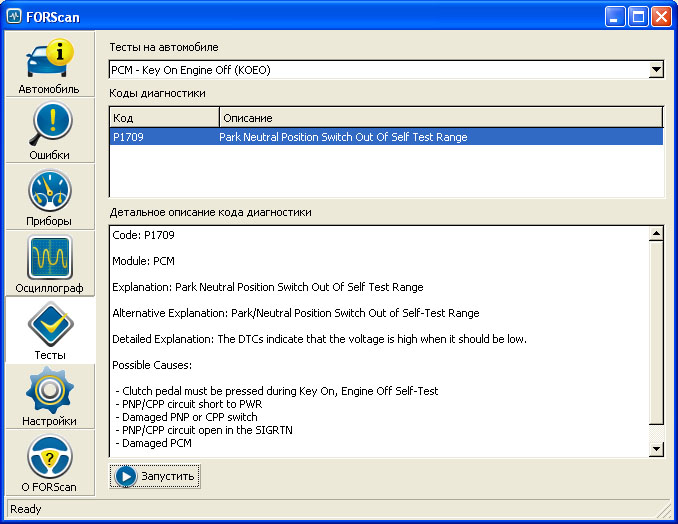
Task: Open the Настройки settings section
Action: pyautogui.click(x=49, y=396)
